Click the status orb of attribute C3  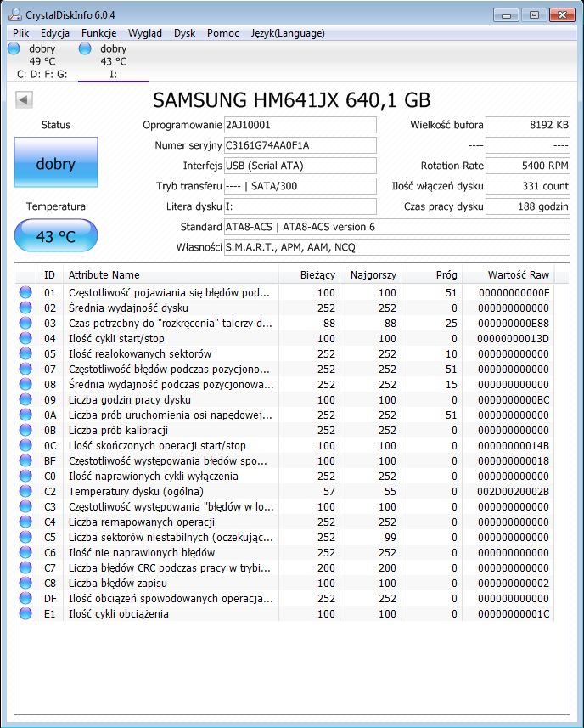click(x=25, y=506)
